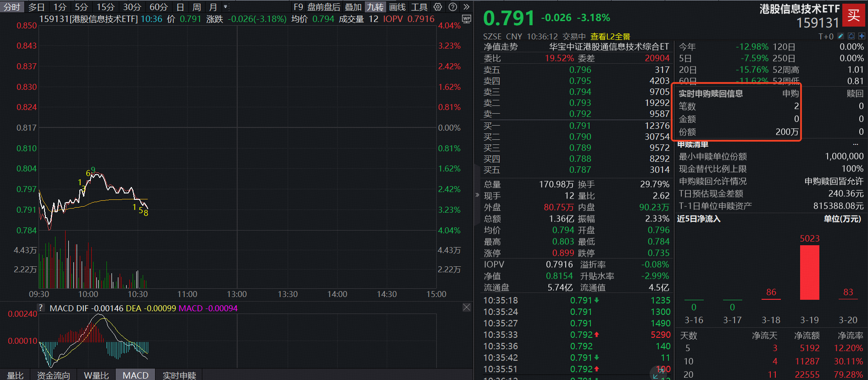
Task: Click the double-arrow expand toolbar icon
Action: (x=467, y=7)
